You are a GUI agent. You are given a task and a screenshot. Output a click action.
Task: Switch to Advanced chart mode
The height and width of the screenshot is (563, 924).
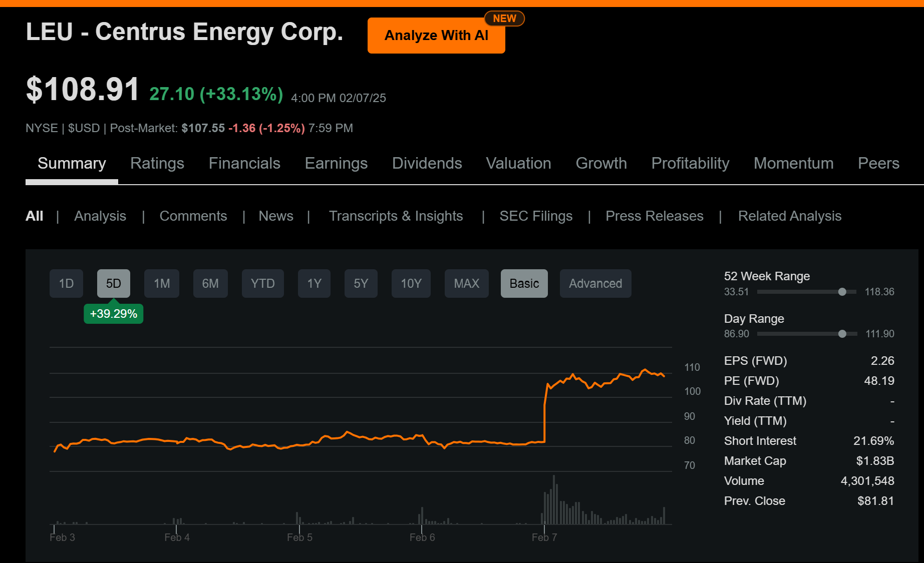[x=595, y=284]
